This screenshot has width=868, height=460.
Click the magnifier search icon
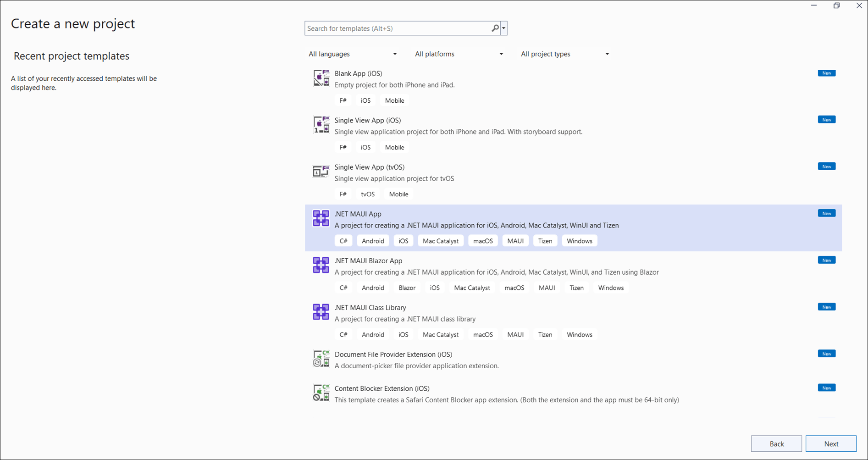[x=495, y=28]
